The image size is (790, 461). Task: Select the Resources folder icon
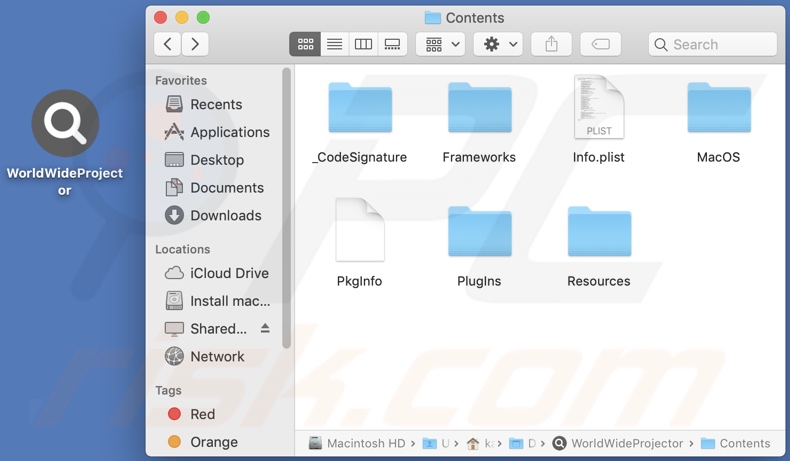(599, 231)
